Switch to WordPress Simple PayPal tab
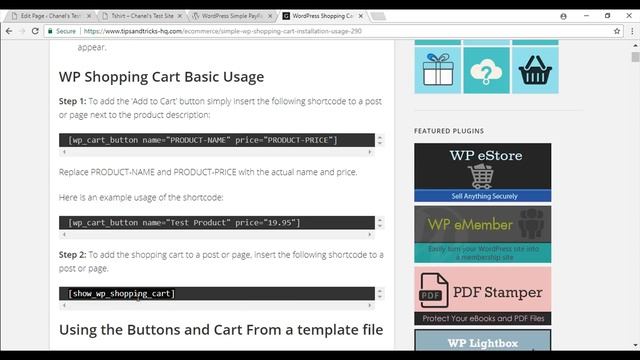 coord(232,16)
